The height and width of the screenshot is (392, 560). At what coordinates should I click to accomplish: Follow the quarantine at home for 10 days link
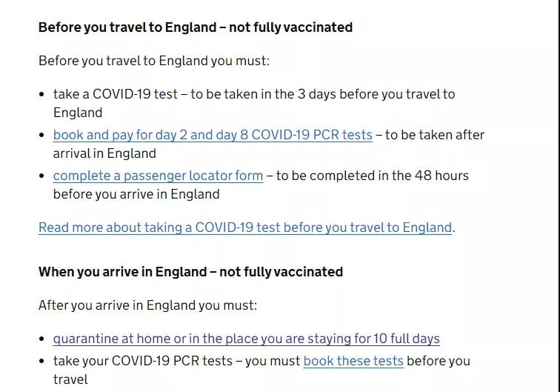tap(246, 339)
